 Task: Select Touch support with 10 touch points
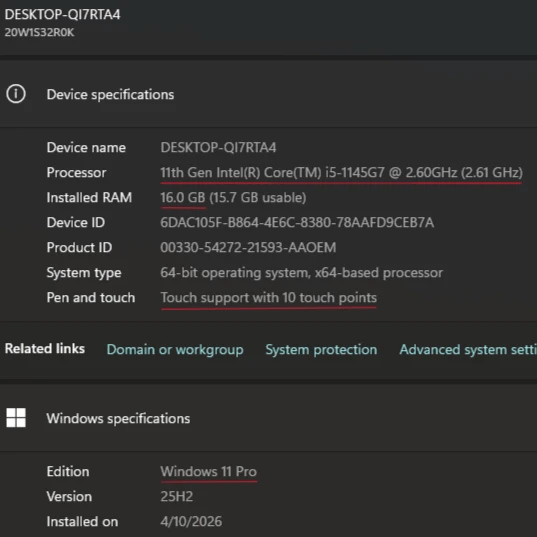[x=268, y=298]
